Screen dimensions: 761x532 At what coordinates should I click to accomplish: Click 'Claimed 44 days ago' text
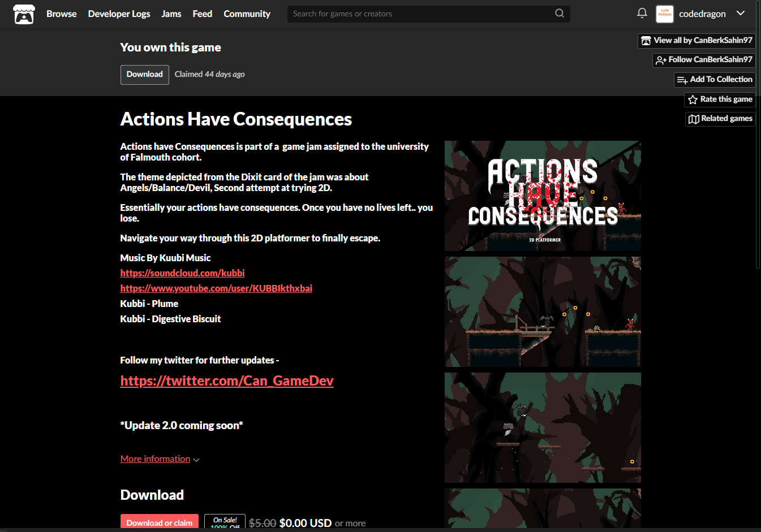coord(209,75)
